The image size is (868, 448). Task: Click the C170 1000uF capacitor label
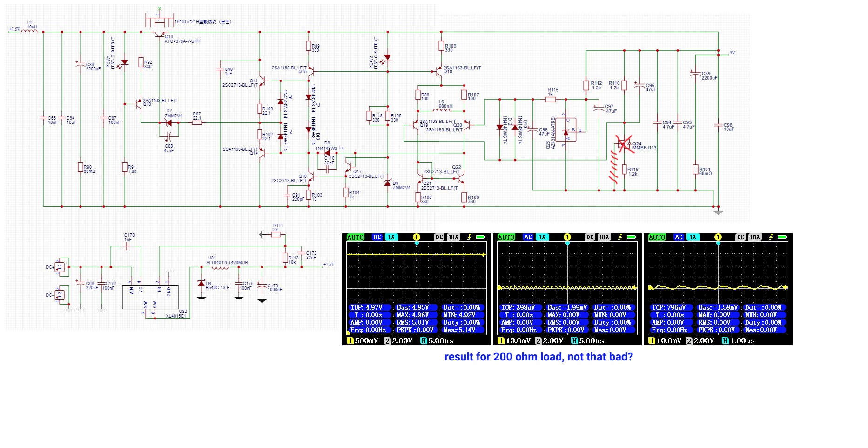[x=274, y=288]
